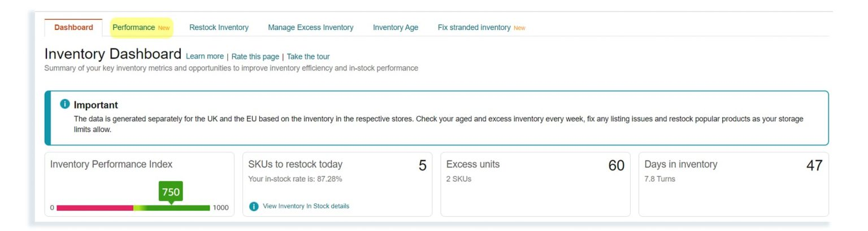Switch to the Performance tab
The width and height of the screenshot is (868, 231).
click(x=141, y=27)
